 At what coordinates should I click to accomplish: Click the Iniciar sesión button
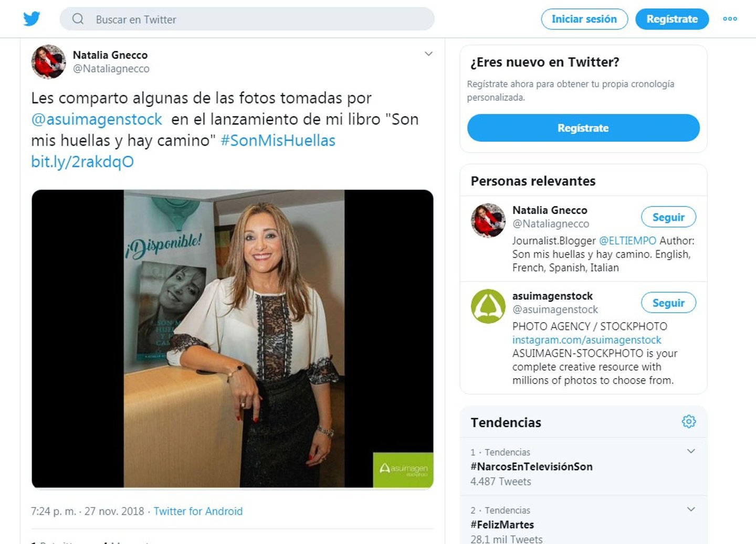584,19
